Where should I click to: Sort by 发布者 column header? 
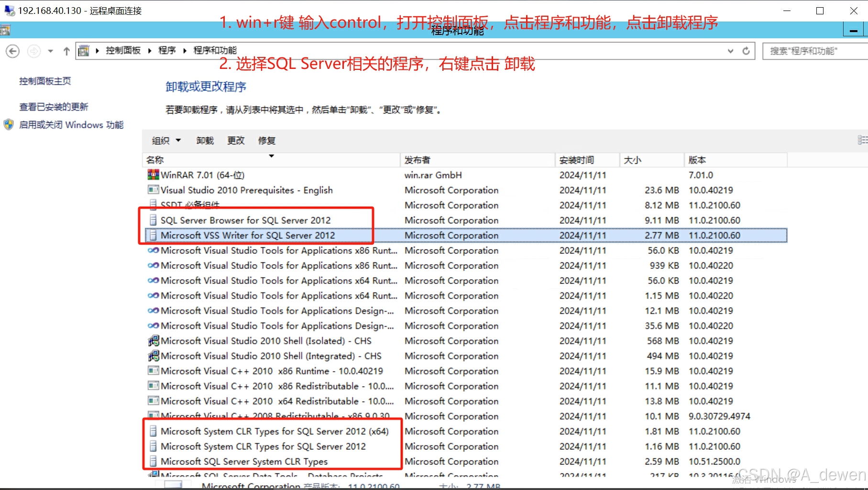[477, 160]
